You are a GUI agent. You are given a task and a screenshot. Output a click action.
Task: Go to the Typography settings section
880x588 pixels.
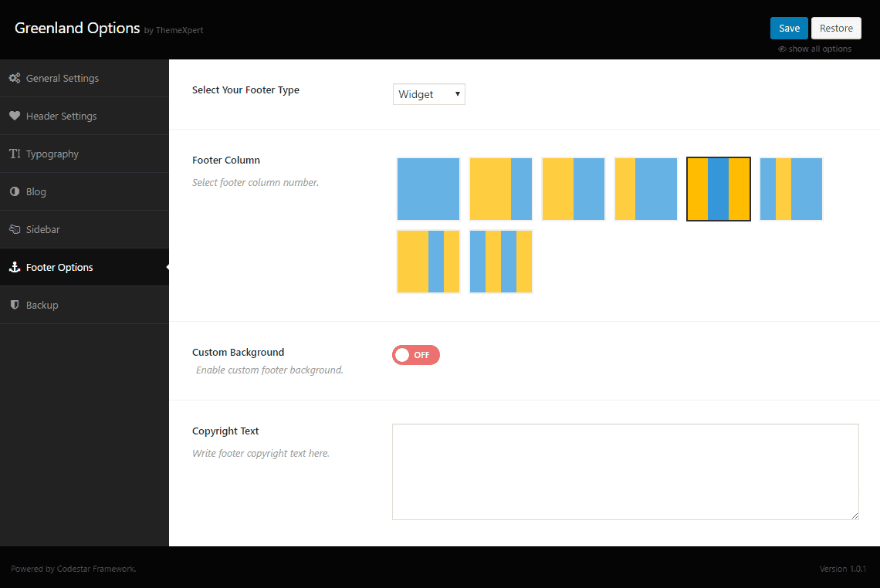(52, 154)
